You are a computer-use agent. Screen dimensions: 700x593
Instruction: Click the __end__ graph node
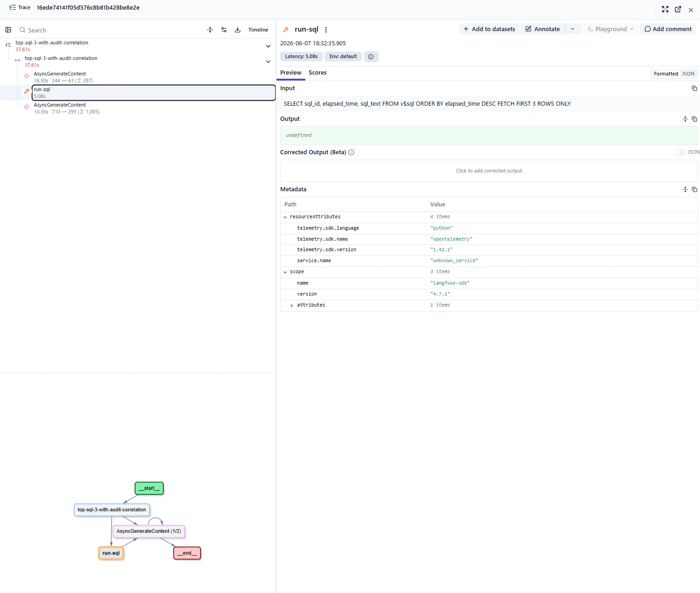[187, 553]
